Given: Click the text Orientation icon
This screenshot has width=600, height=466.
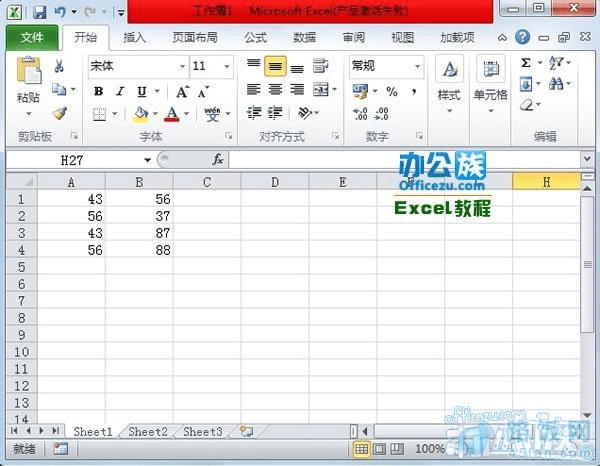Looking at the screenshot, I should [x=305, y=112].
